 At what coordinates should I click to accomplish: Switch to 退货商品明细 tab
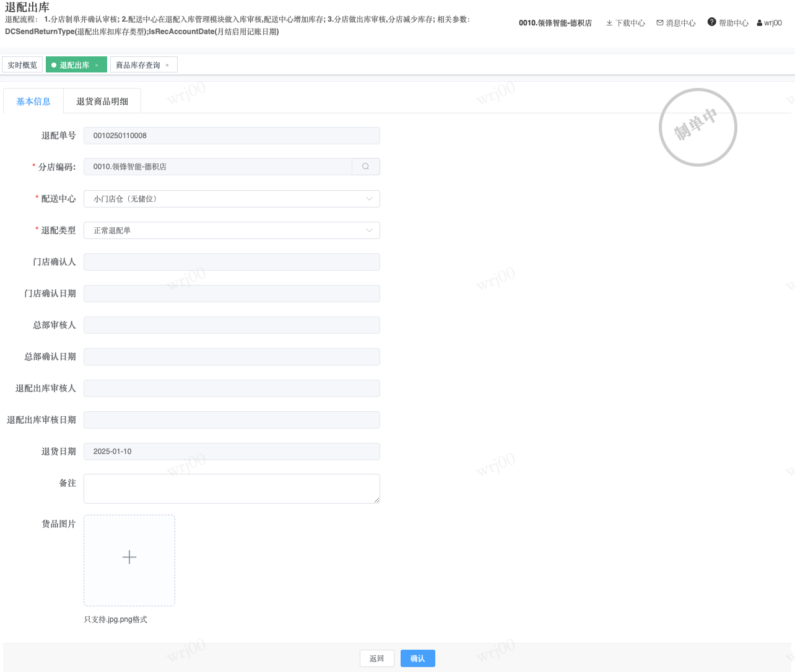102,101
